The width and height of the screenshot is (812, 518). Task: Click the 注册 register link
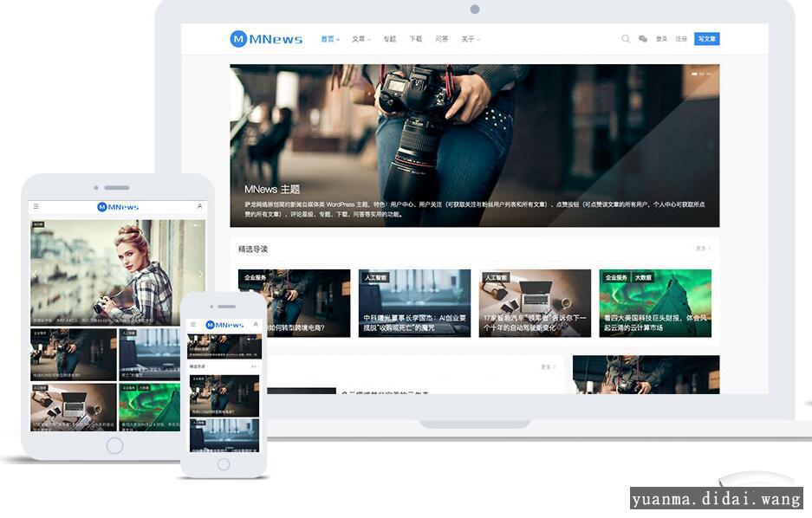pos(681,39)
